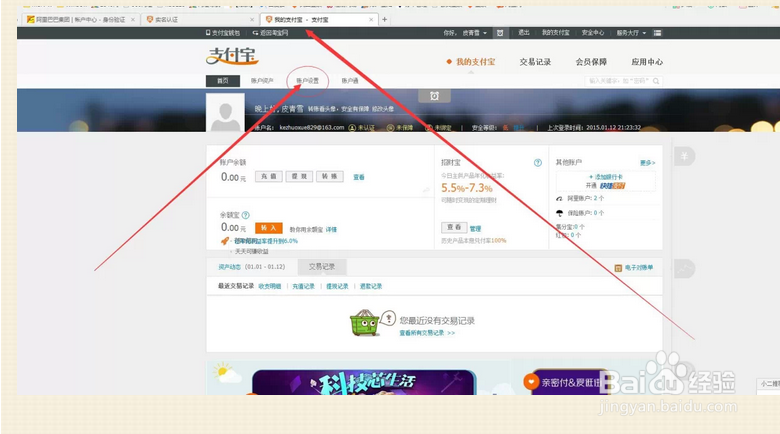780x434 pixels.
Task: Click the rocket icon under 余额宝
Action: pyautogui.click(x=225, y=241)
